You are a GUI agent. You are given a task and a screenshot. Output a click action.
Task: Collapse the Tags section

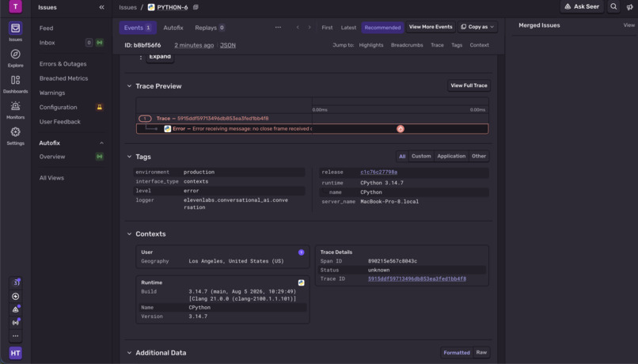pyautogui.click(x=129, y=157)
